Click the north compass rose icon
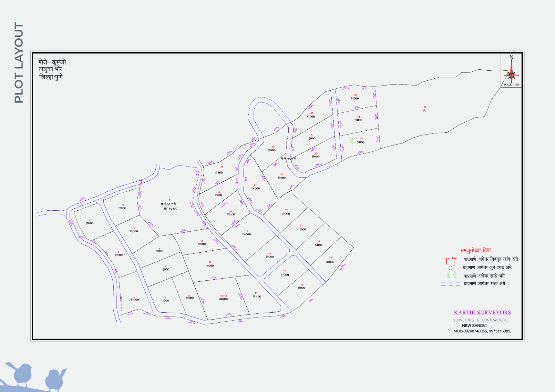 [511, 72]
